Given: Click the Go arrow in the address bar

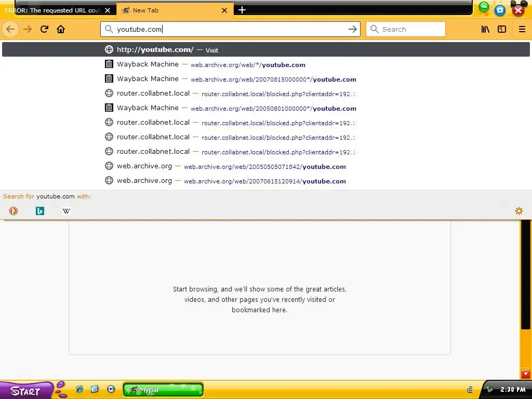Looking at the screenshot, I should tap(353, 29).
